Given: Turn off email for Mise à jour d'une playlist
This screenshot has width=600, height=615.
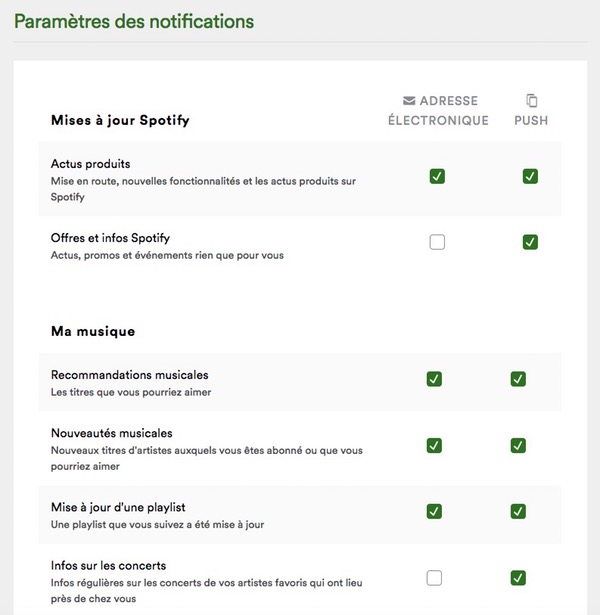Looking at the screenshot, I should [x=434, y=511].
